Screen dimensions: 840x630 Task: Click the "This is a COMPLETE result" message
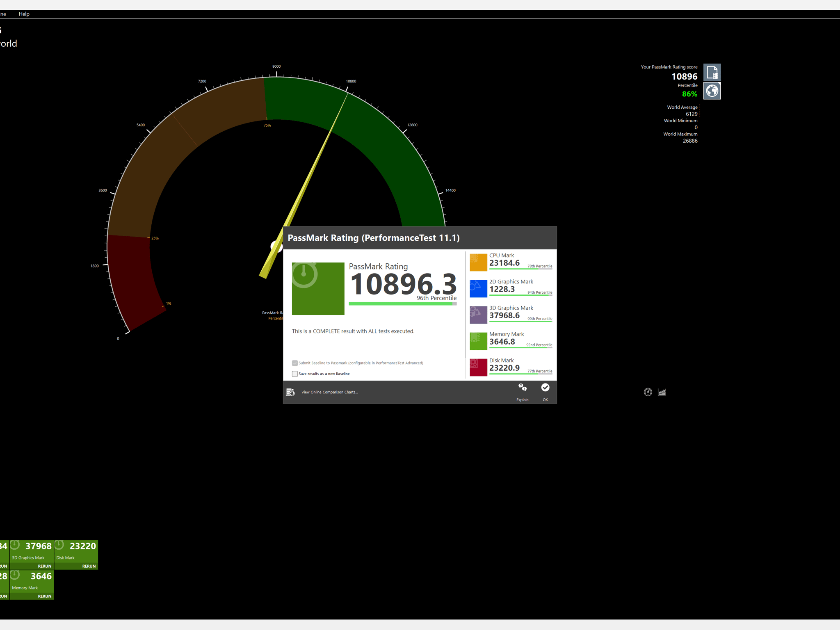[353, 331]
